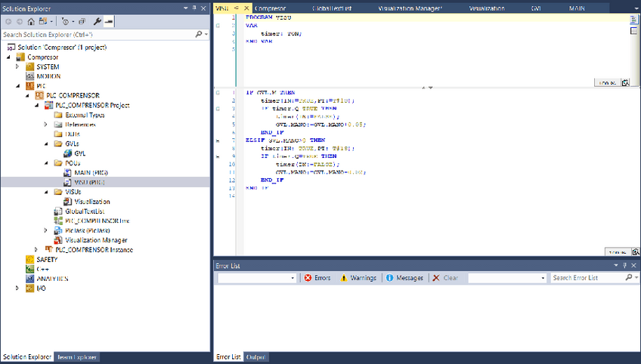The width and height of the screenshot is (641, 364).
Task: Switch to the Output tab
Action: pyautogui.click(x=255, y=356)
